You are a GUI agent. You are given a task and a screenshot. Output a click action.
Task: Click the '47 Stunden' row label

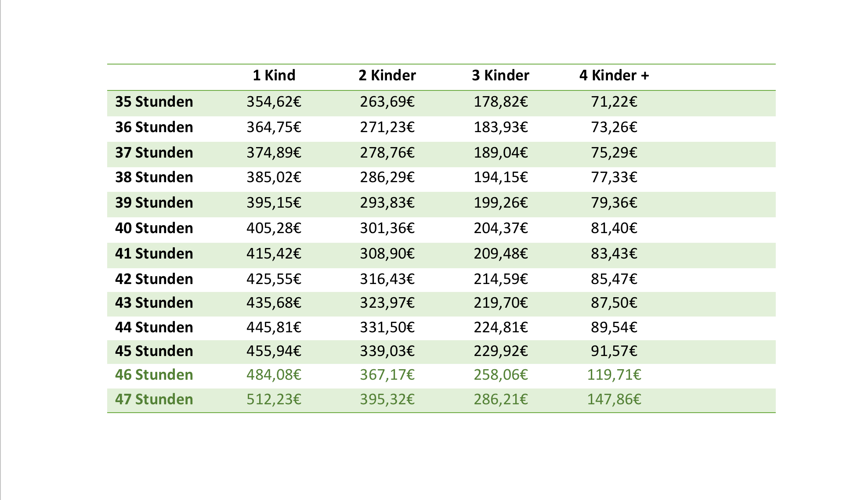click(x=154, y=399)
